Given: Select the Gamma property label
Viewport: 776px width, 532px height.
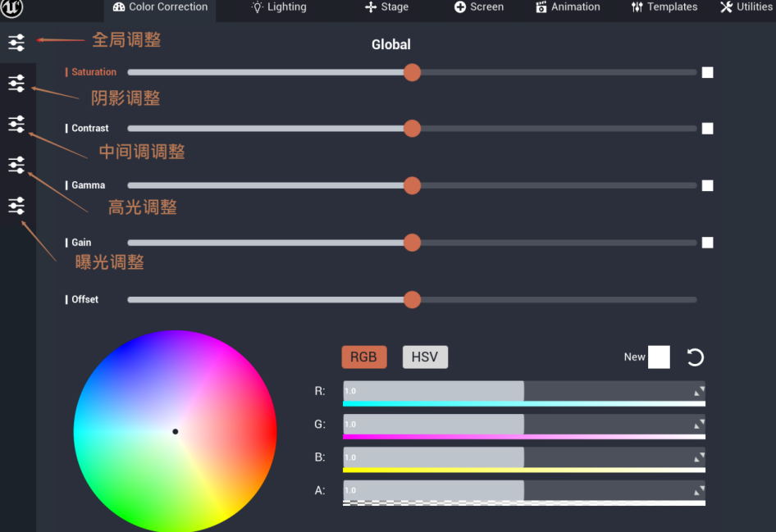Looking at the screenshot, I should click(x=88, y=185).
